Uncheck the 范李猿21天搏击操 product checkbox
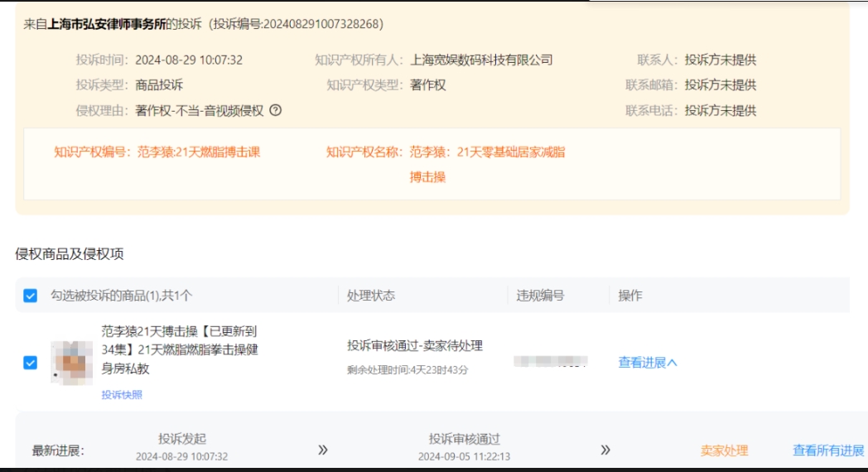 click(x=31, y=362)
